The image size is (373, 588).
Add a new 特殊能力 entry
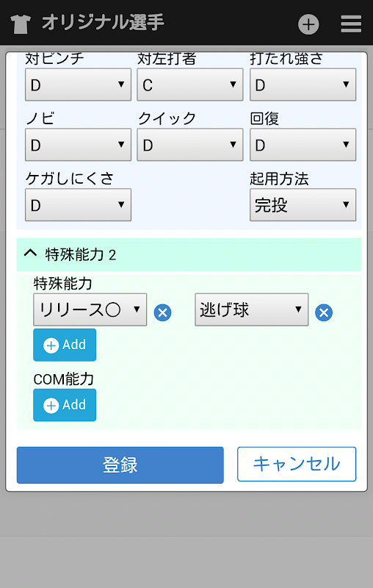coord(65,345)
